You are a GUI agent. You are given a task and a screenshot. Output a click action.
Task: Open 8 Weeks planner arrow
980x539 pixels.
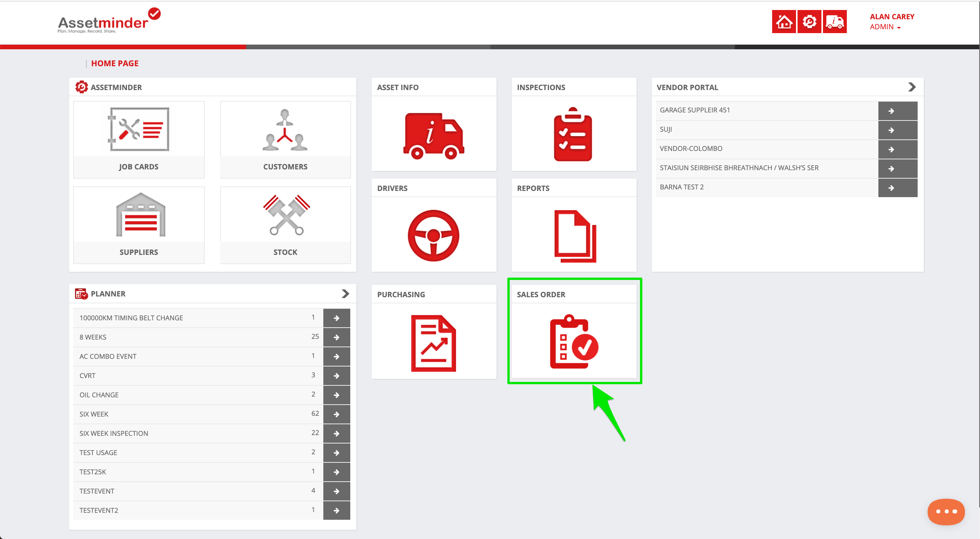[337, 337]
